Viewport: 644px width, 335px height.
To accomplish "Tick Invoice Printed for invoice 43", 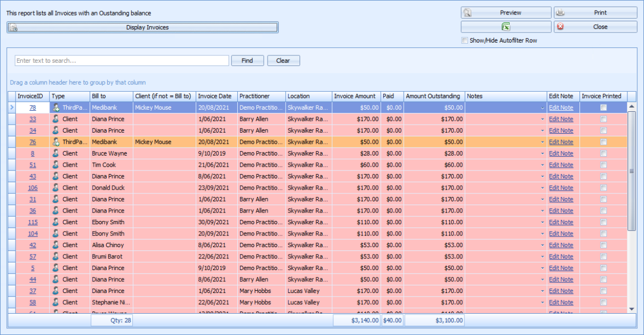I will pos(603,176).
